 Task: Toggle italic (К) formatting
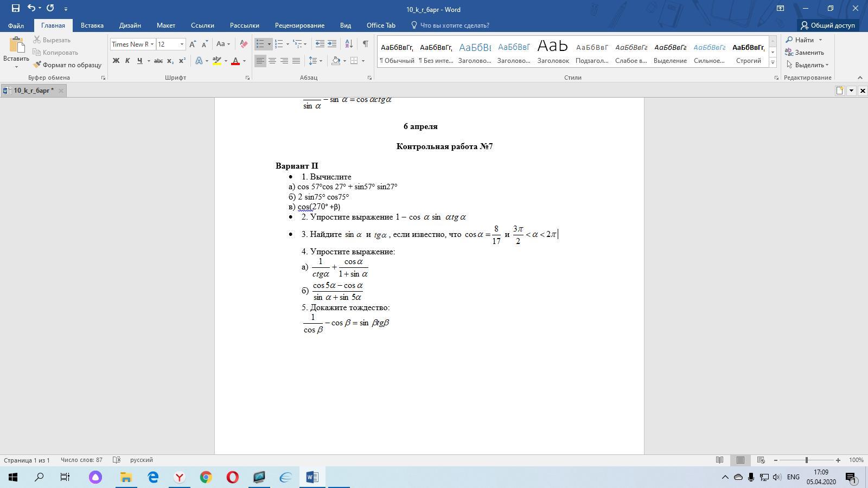pyautogui.click(x=127, y=61)
